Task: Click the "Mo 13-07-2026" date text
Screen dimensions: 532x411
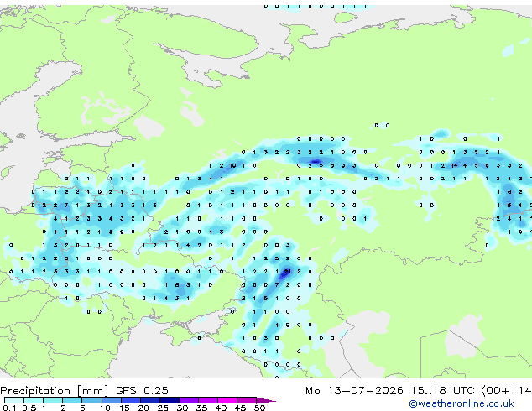Action: pos(355,391)
